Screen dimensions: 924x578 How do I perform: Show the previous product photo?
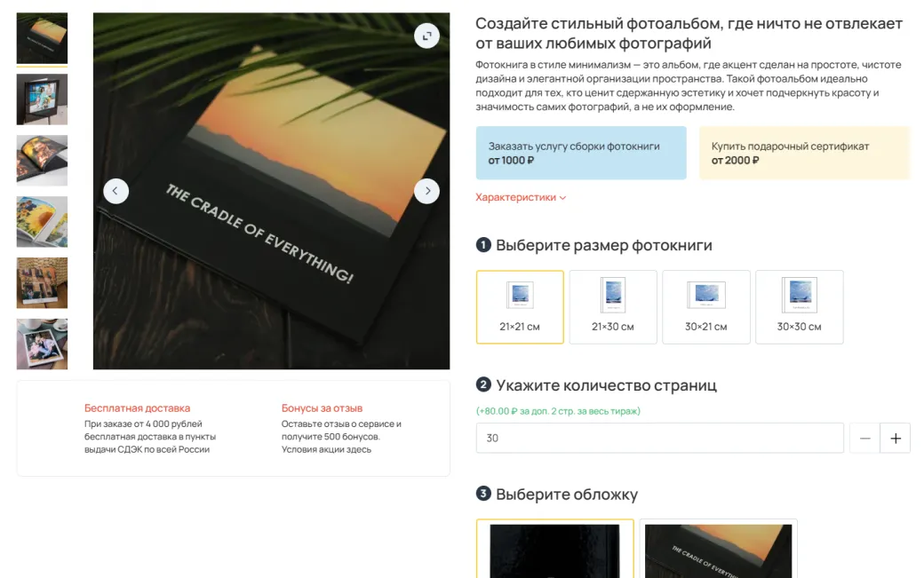click(x=115, y=191)
